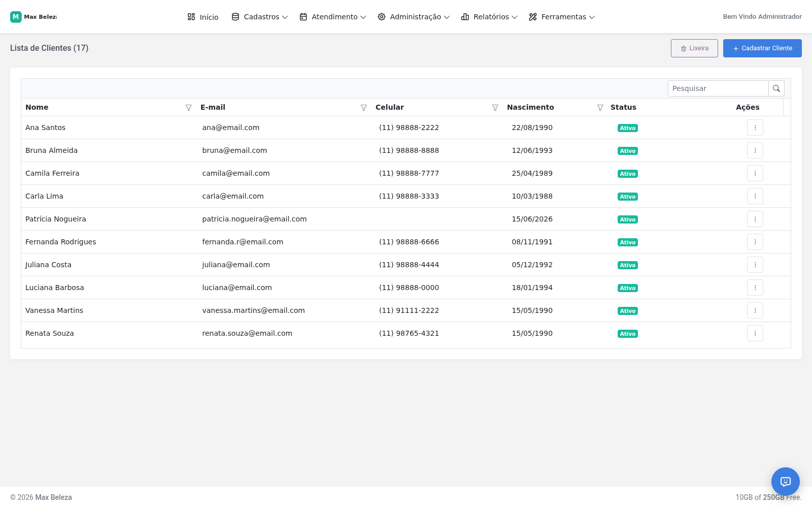Click the Ativo badge for Ana Santos
Viewport: 812px width, 508px height.
628,128
